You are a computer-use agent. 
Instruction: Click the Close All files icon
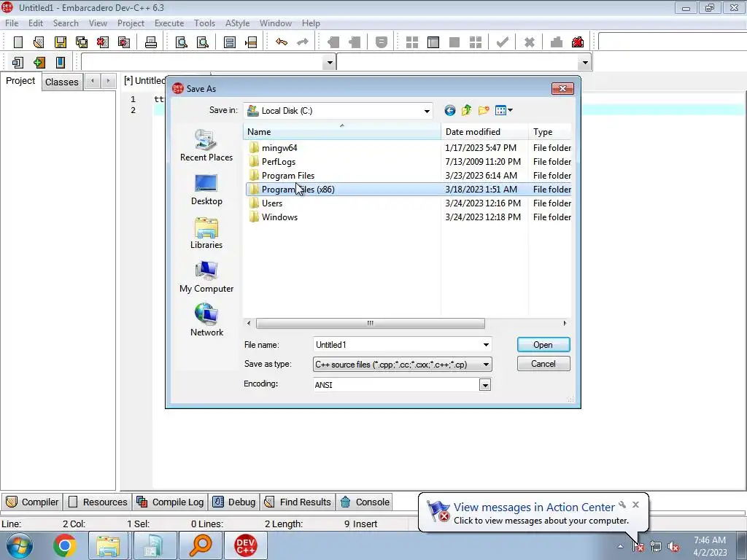point(124,42)
